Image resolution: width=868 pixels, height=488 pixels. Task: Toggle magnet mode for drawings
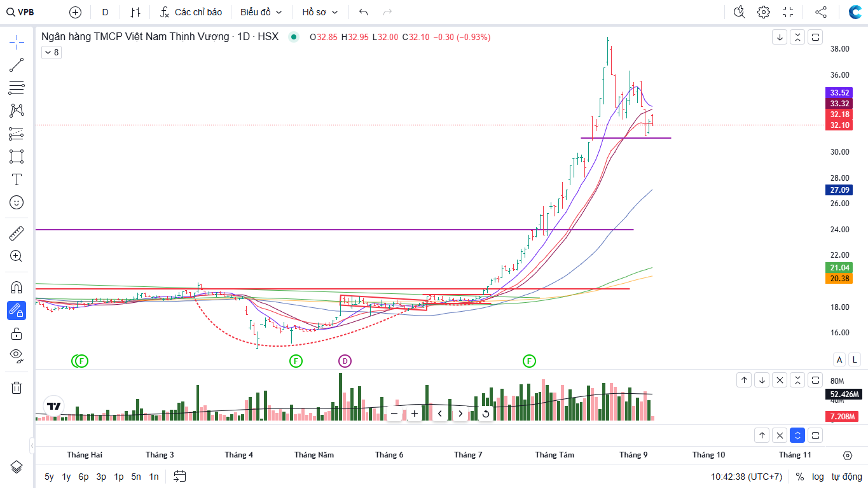tap(17, 287)
